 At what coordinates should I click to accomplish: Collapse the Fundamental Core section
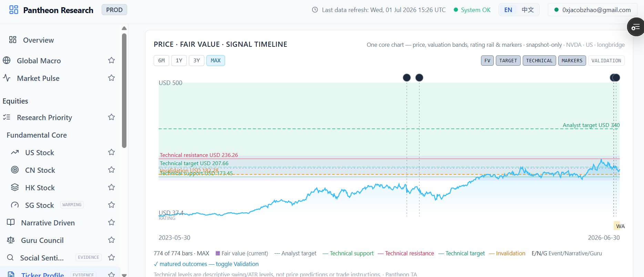coord(37,135)
